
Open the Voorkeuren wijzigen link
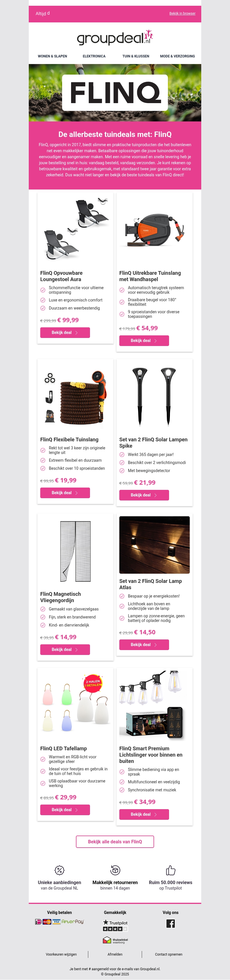pyautogui.click(x=61, y=954)
